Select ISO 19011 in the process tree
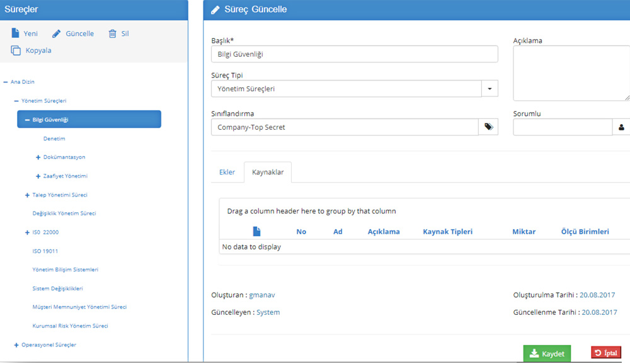630x364 pixels. tap(45, 251)
